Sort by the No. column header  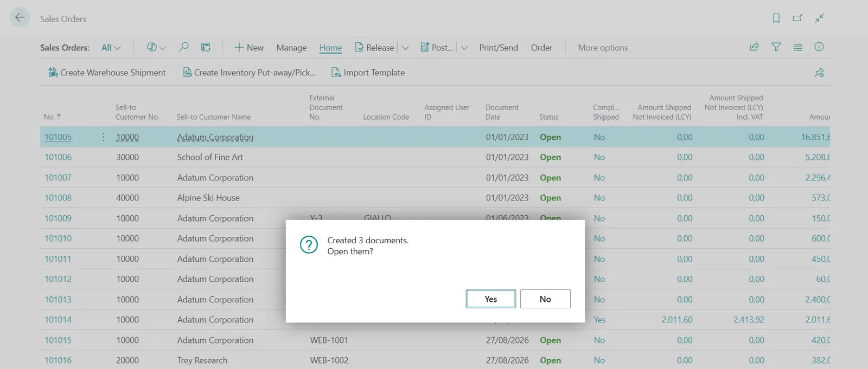pyautogui.click(x=52, y=116)
